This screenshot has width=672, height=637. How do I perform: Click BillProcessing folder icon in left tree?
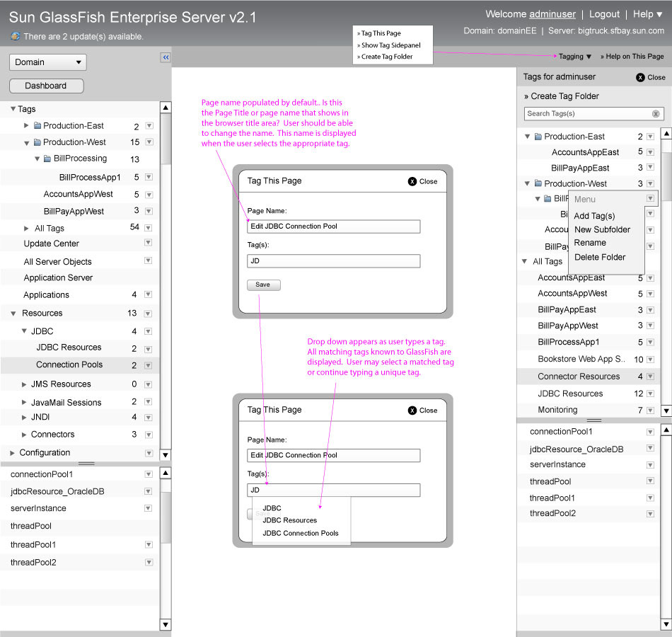click(x=47, y=159)
